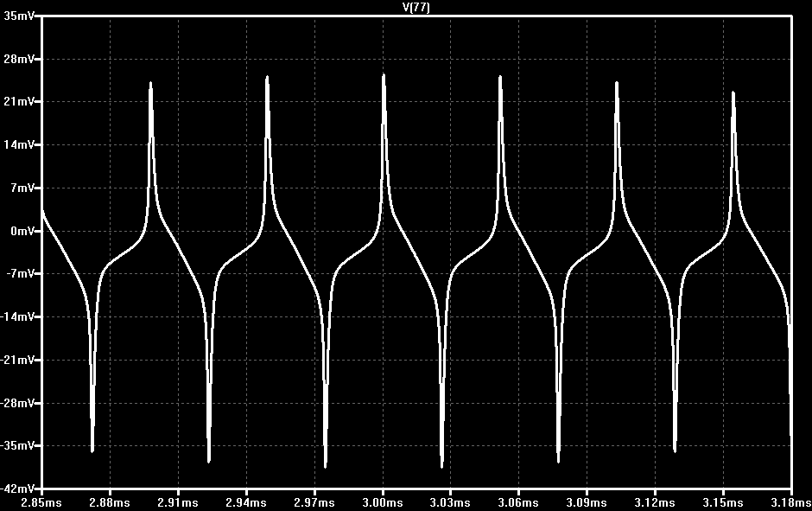
Task: Click the 0mV axis label
Action: [x=22, y=231]
